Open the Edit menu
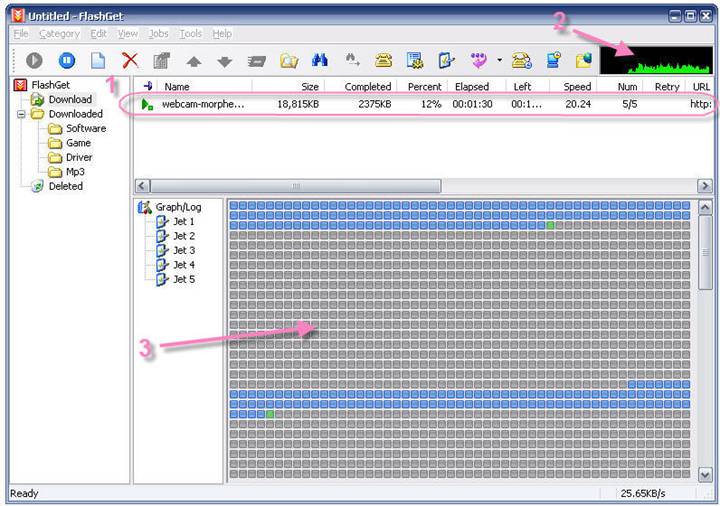The width and height of the screenshot is (720, 506). (x=98, y=34)
